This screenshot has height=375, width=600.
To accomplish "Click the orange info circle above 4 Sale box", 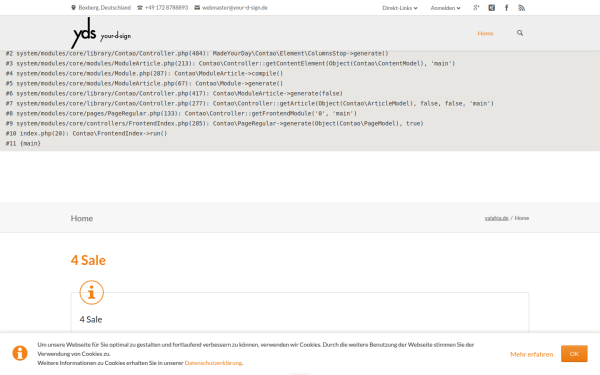I will (x=91, y=293).
